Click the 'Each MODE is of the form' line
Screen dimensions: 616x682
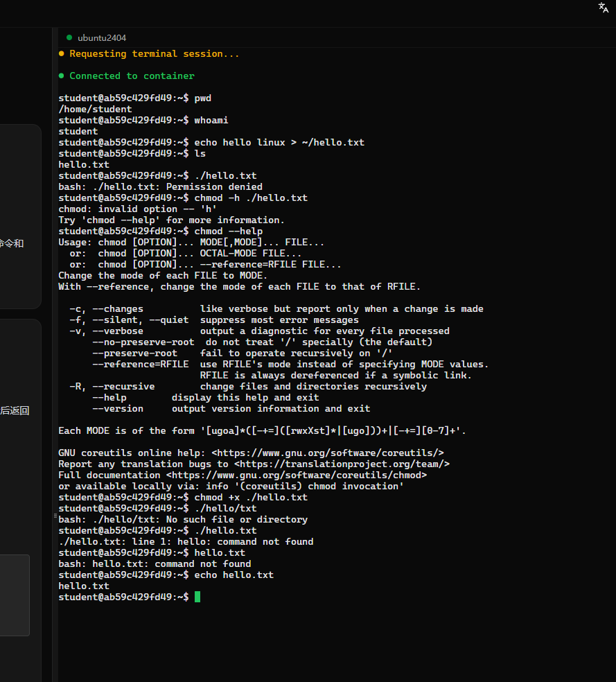point(262,431)
